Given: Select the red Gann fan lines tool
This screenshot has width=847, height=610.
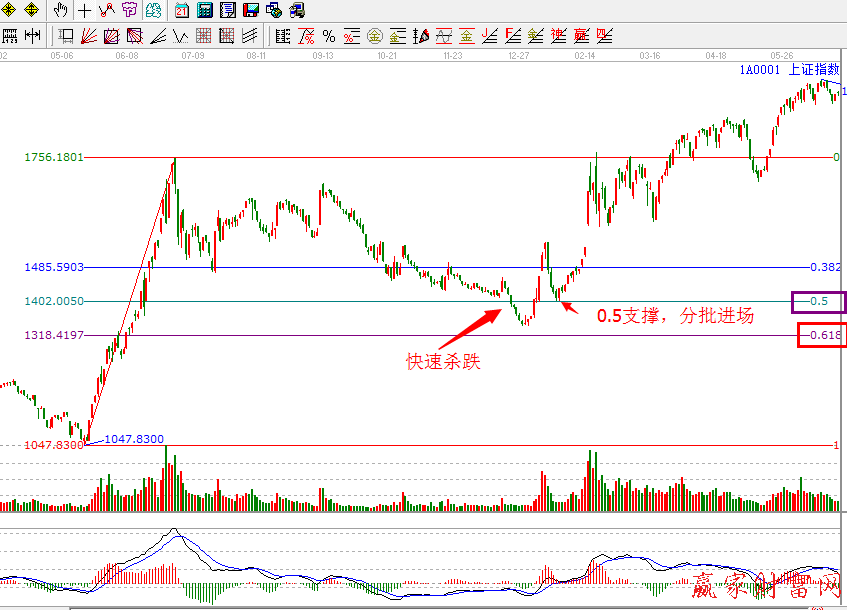Looking at the screenshot, I should (x=89, y=36).
